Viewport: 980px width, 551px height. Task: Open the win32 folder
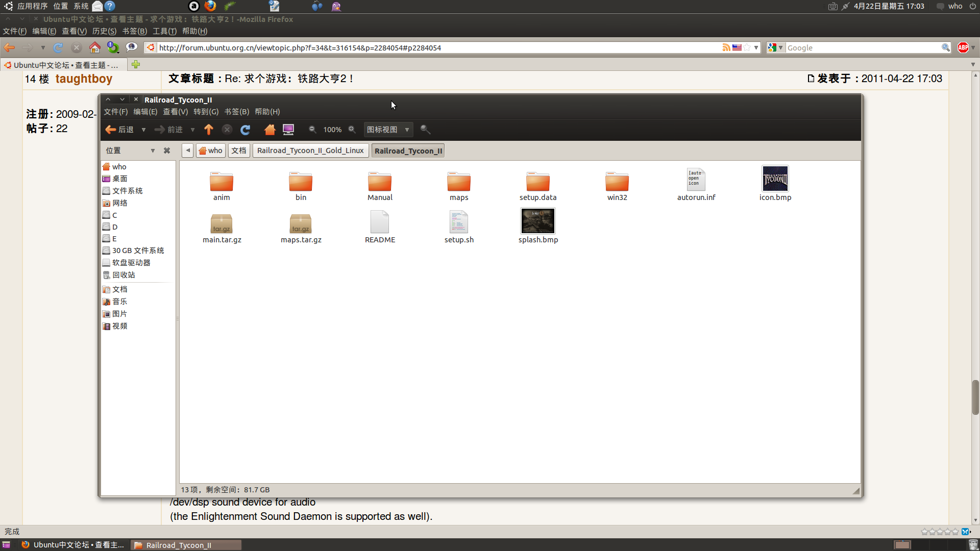[x=617, y=186]
